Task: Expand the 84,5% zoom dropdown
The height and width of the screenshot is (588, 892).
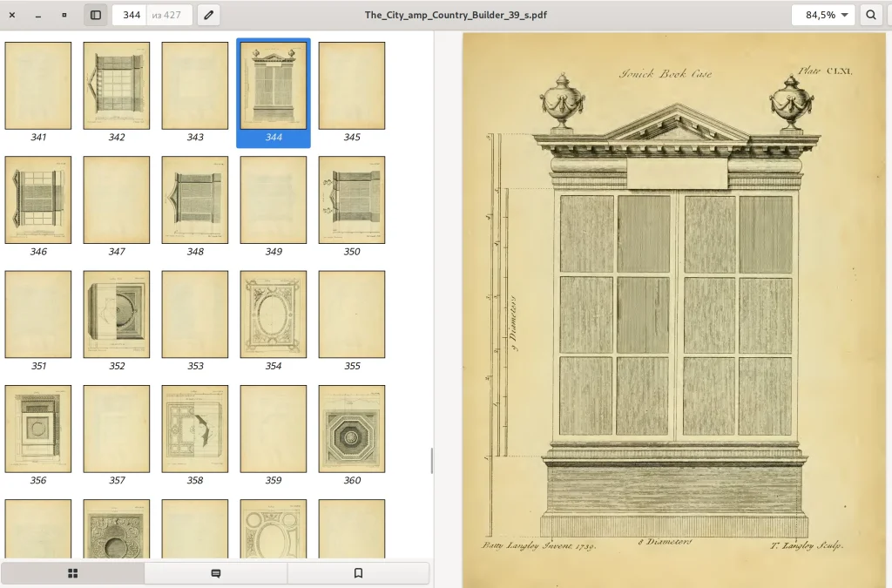Action: pos(823,15)
